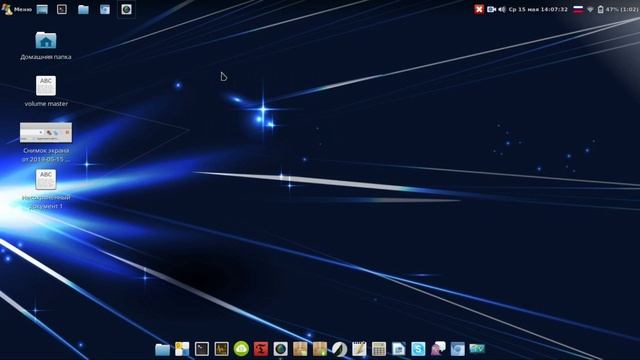Viewport: 640px width, 360px height.
Task: Open the screenshot tool in top panel
Action: pyautogui.click(x=105, y=9)
